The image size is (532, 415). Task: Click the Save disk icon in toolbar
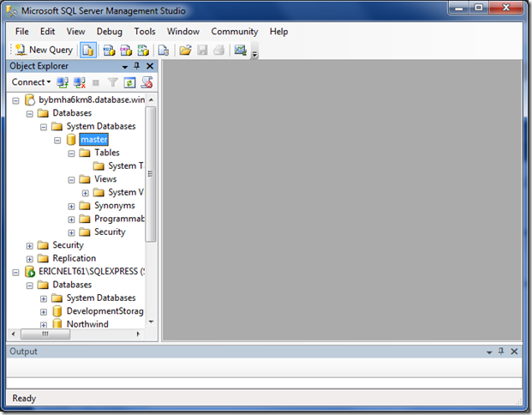tap(202, 51)
